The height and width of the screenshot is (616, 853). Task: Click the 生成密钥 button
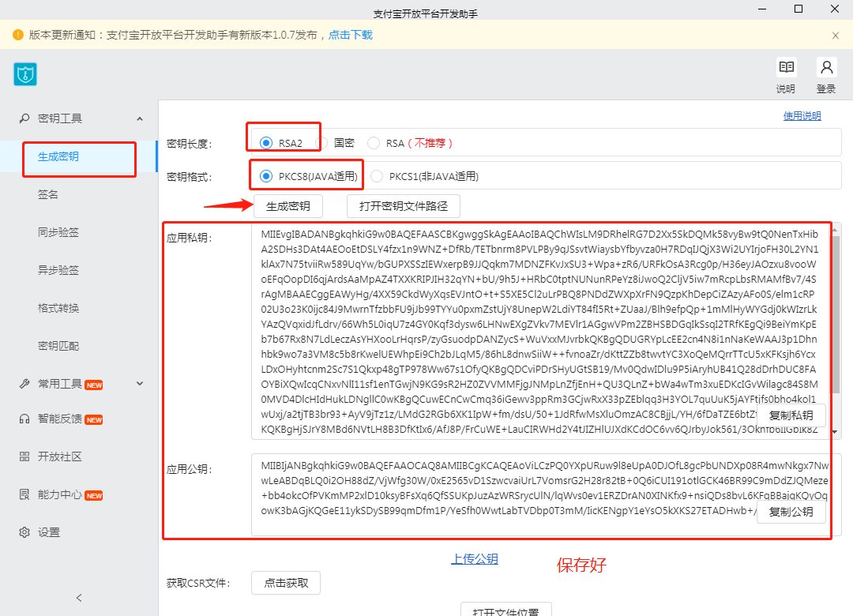click(288, 206)
